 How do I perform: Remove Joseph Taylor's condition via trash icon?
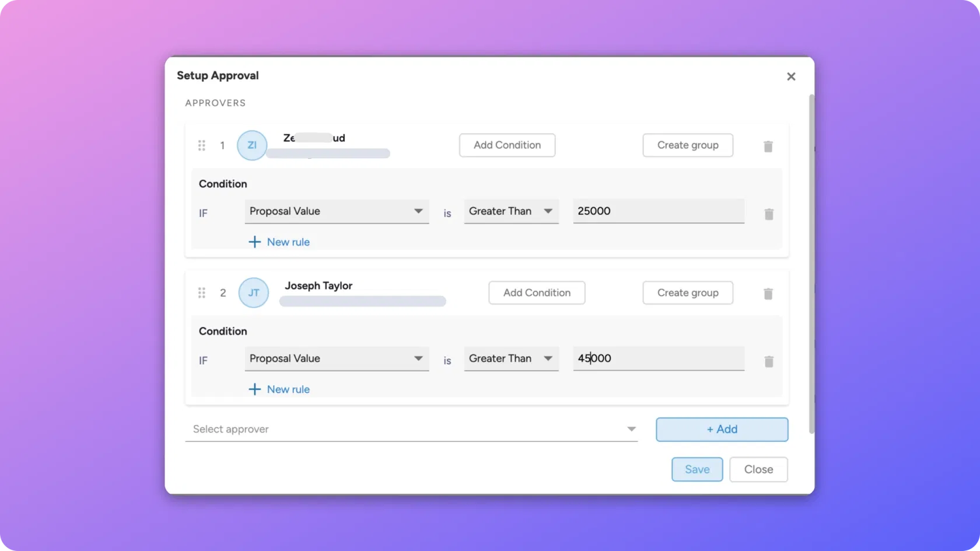click(x=768, y=362)
